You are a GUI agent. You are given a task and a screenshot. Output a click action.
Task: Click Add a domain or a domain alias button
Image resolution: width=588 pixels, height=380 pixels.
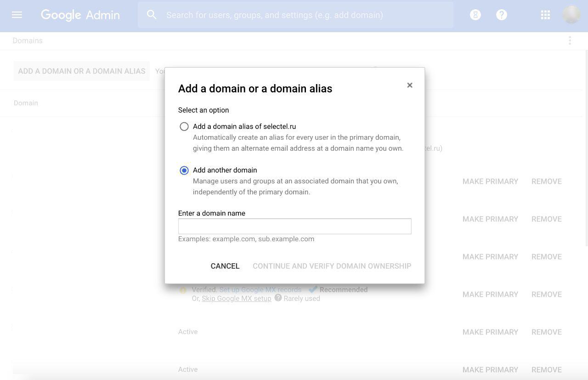pyautogui.click(x=82, y=71)
